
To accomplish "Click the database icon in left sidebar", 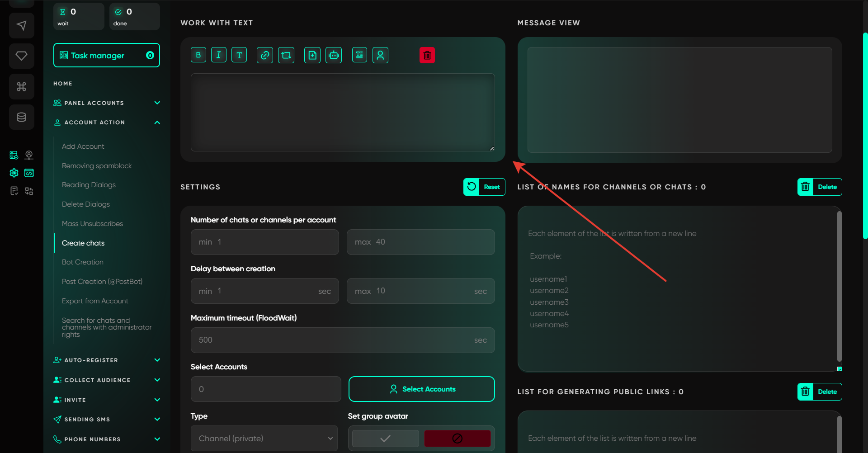I will pyautogui.click(x=21, y=117).
